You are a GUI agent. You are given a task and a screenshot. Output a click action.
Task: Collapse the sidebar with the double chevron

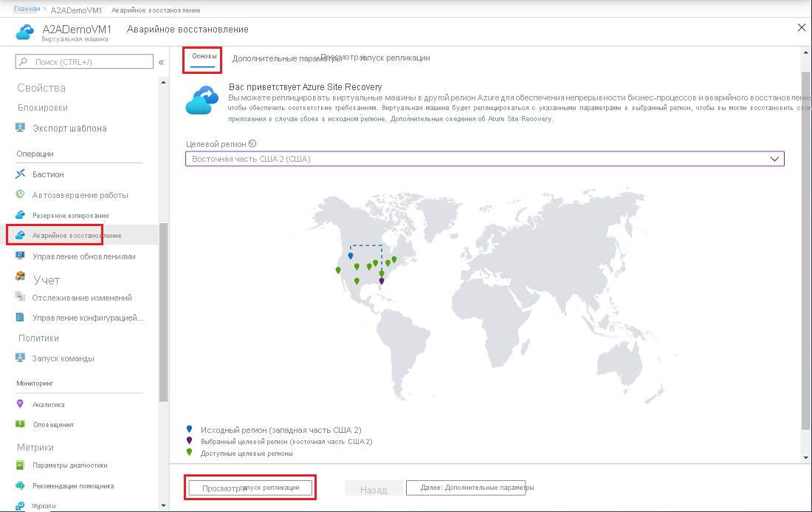point(161,62)
